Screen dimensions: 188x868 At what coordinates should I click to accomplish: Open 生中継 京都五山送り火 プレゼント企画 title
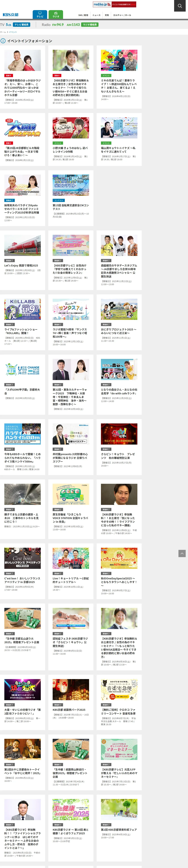[23, 640]
